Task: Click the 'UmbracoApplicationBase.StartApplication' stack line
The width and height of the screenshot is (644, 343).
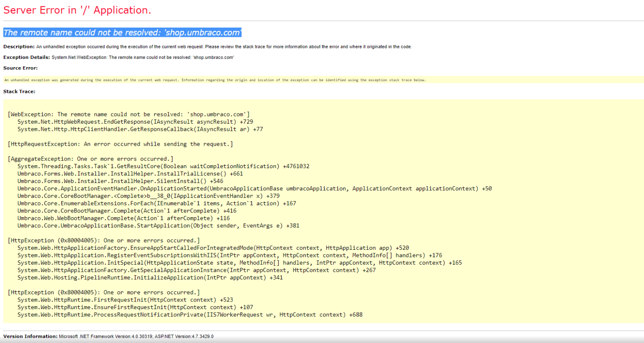Action: tap(158, 225)
